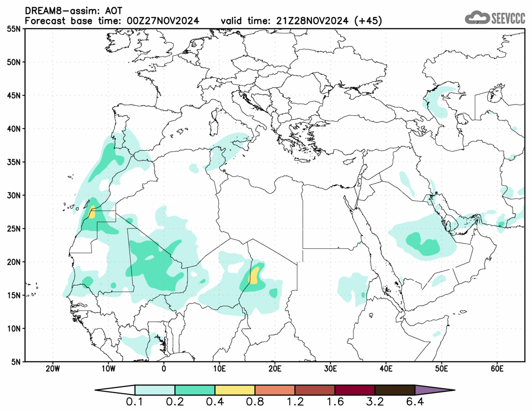Click the '40N' latitude label

pos(14,129)
